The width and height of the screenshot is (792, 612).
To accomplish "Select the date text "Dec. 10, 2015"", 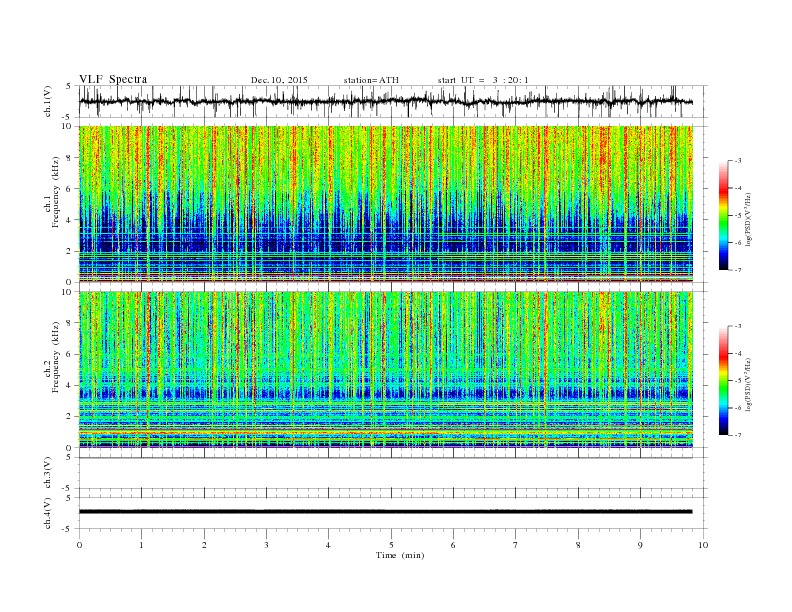I will [279, 80].
